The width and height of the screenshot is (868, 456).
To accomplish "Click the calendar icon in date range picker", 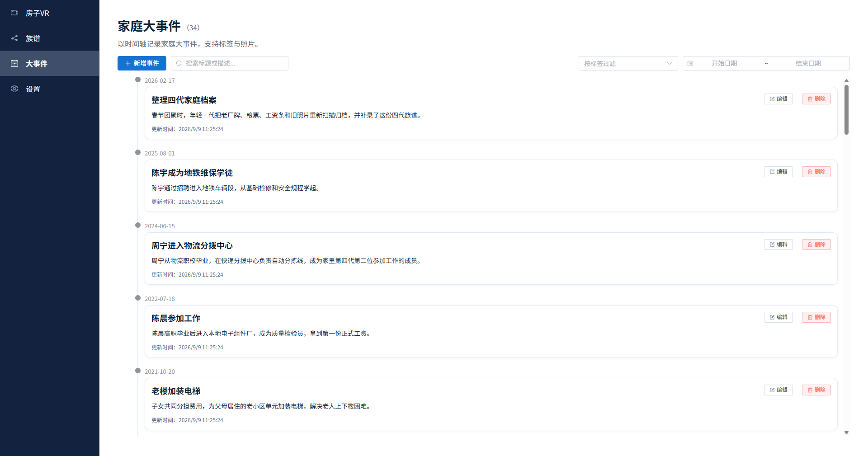I will (x=690, y=63).
